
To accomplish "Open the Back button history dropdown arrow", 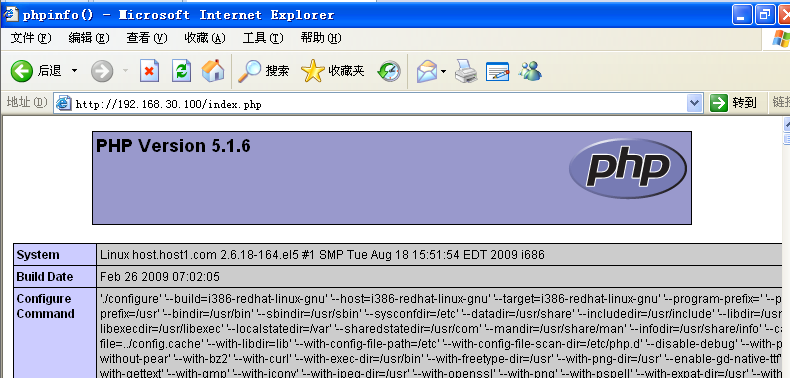I will point(75,71).
